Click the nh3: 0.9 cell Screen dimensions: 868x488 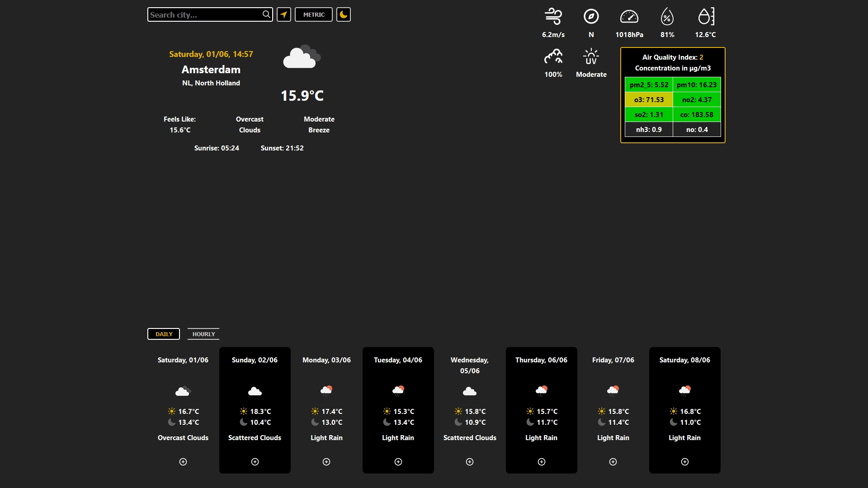[649, 129]
